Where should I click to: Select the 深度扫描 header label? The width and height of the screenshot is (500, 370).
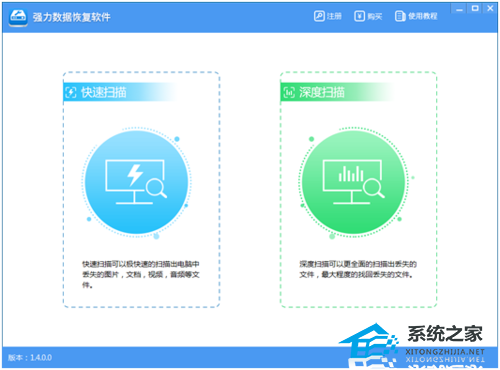322,92
